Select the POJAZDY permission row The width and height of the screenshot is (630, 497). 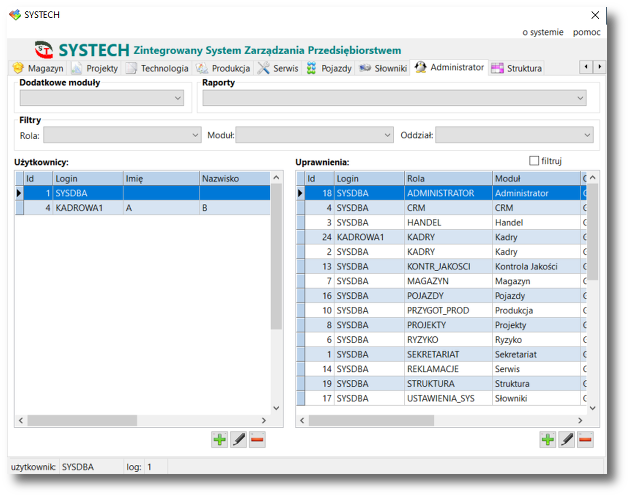pos(441,296)
